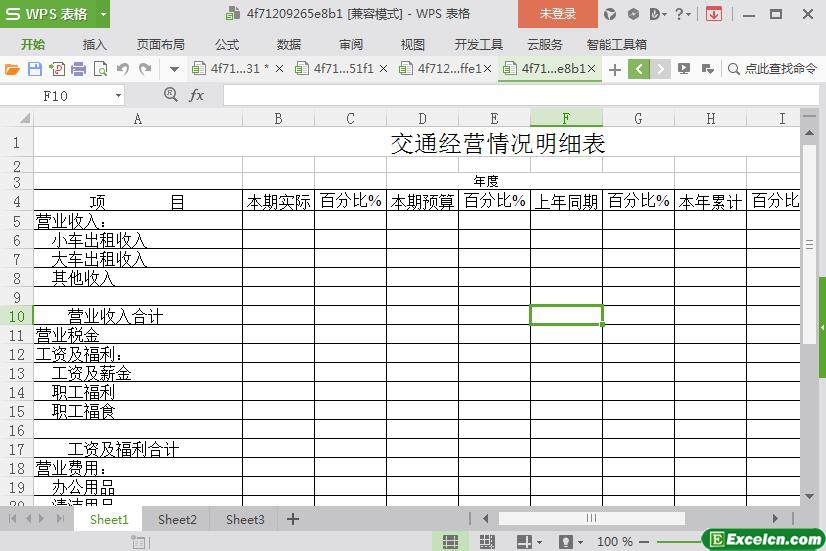The width and height of the screenshot is (826, 551).
Task: Redo the last action
Action: (145, 69)
